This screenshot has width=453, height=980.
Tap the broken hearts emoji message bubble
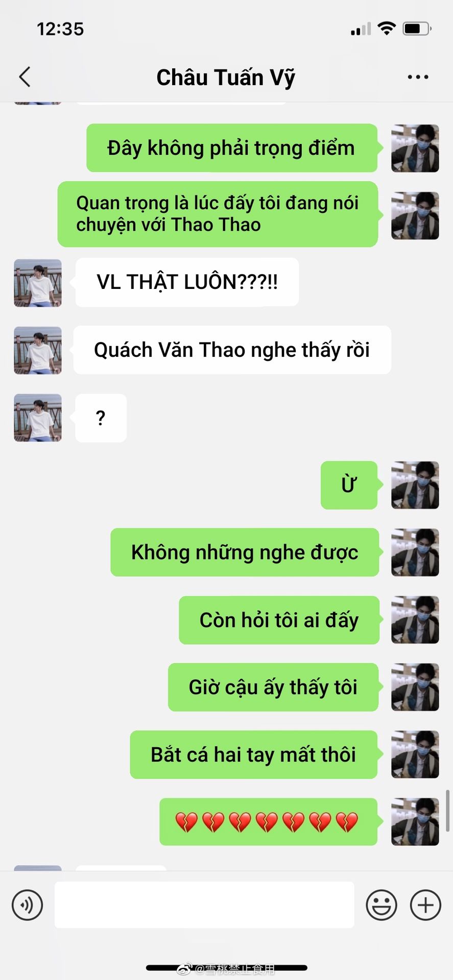[269, 822]
